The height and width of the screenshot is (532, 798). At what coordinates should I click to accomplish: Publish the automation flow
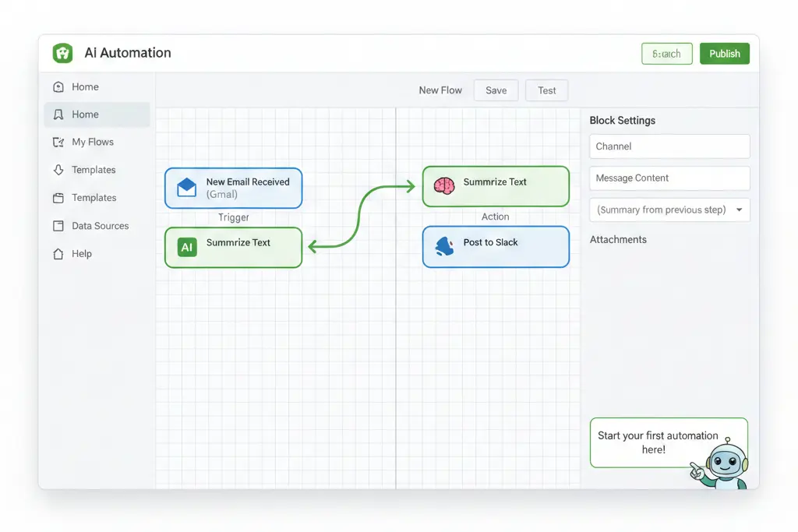tap(724, 53)
